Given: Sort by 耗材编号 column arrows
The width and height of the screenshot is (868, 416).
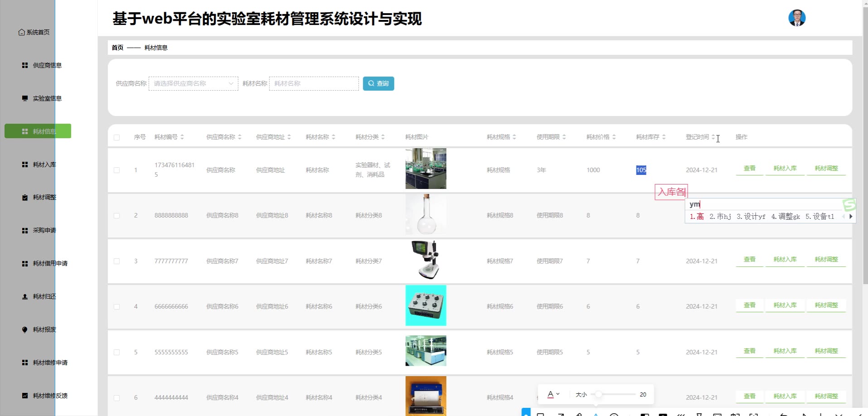Looking at the screenshot, I should click(182, 137).
